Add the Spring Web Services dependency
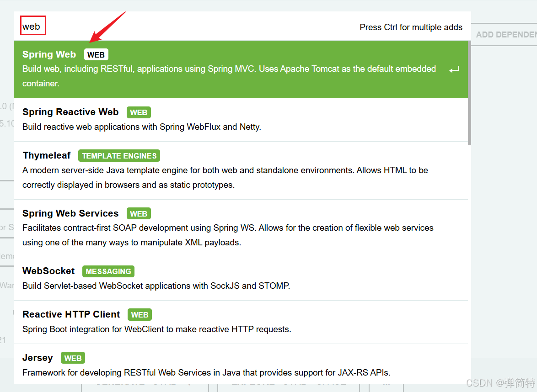The height and width of the screenshot is (392, 537). point(241,228)
